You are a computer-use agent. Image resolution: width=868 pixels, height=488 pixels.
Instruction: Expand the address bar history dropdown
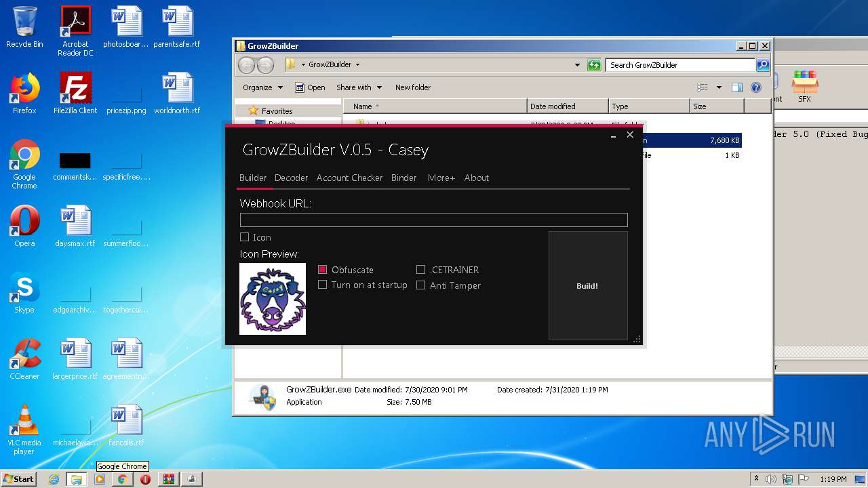[x=577, y=65]
